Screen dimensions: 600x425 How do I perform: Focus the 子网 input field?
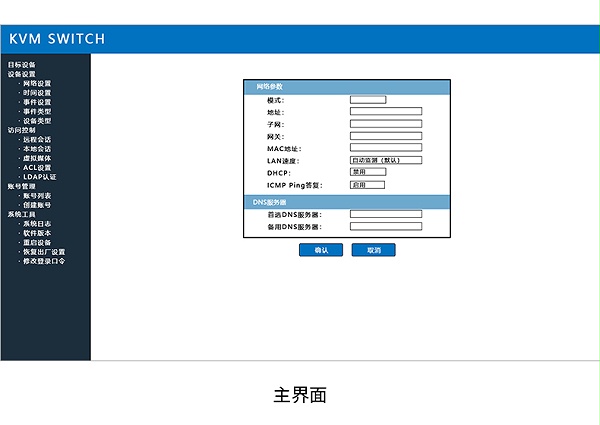(x=386, y=124)
